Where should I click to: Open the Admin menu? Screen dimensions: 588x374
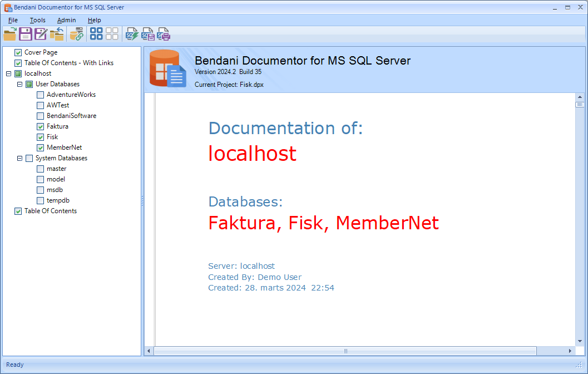pyautogui.click(x=66, y=20)
